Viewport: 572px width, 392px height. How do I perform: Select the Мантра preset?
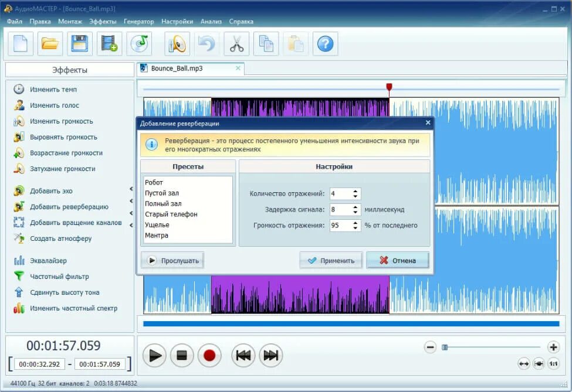tap(188, 236)
